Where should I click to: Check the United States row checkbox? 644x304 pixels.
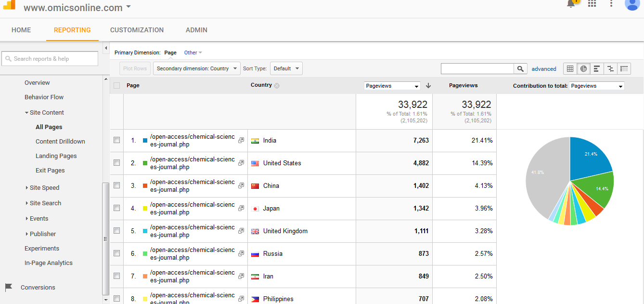[x=116, y=163]
